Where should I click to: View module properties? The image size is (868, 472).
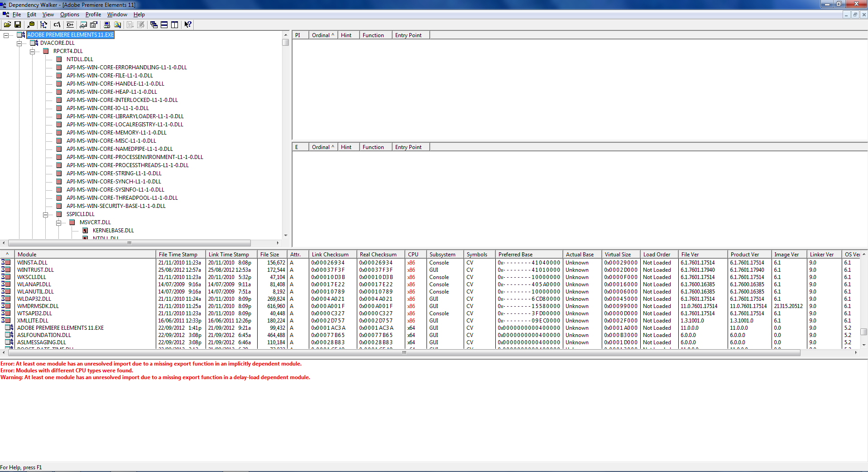(x=93, y=25)
